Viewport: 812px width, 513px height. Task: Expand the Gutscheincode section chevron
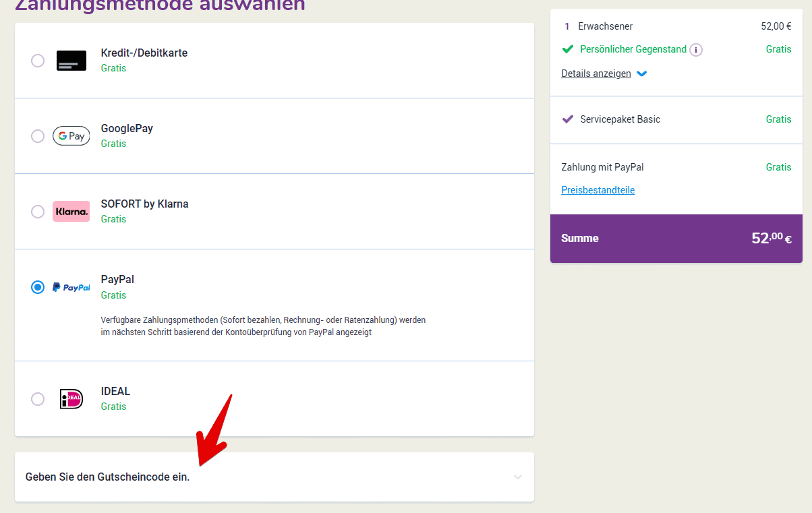[x=518, y=477]
